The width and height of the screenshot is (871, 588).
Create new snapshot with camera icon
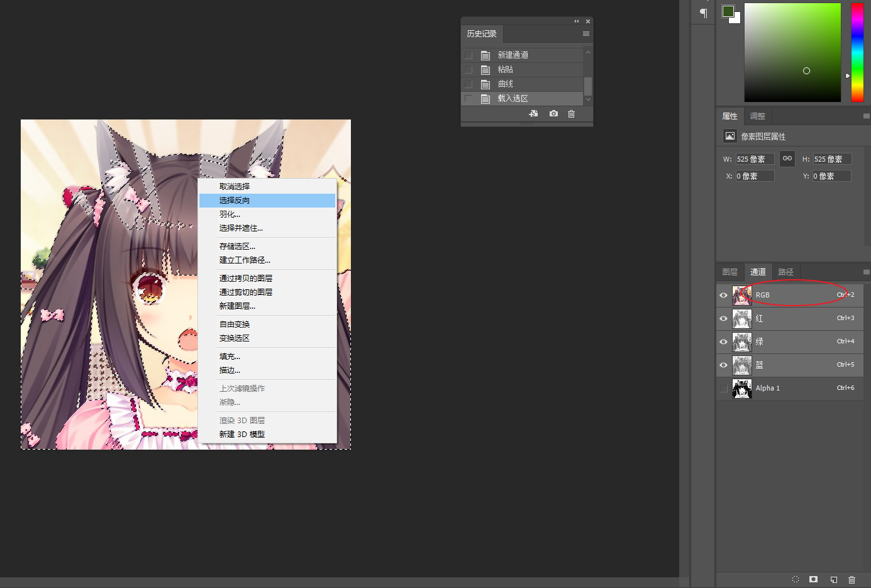coord(553,114)
